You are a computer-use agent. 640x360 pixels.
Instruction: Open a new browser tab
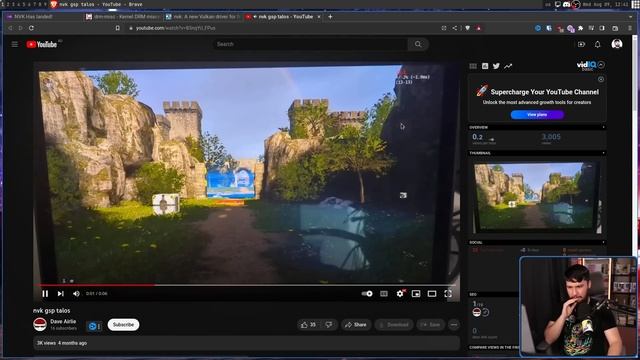(330, 17)
